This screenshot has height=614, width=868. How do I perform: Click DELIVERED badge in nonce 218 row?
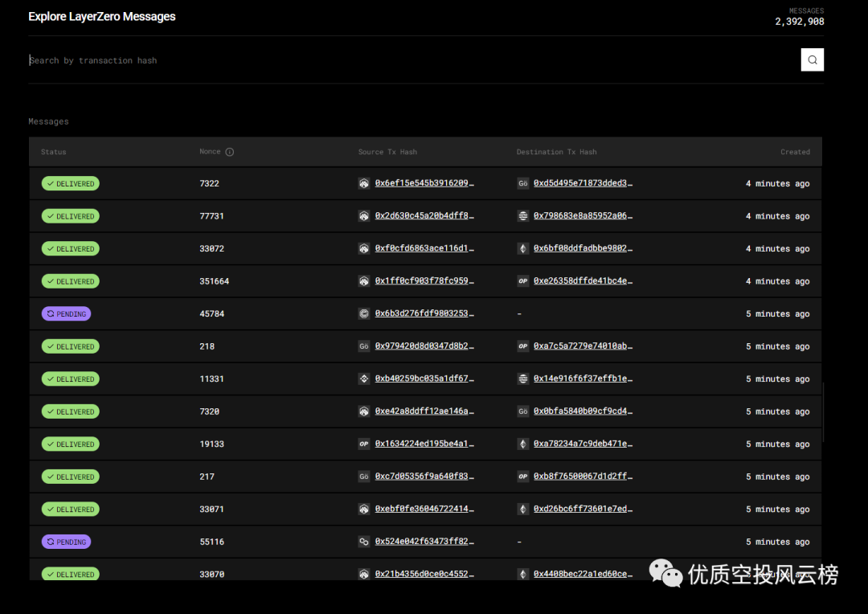[x=70, y=346]
